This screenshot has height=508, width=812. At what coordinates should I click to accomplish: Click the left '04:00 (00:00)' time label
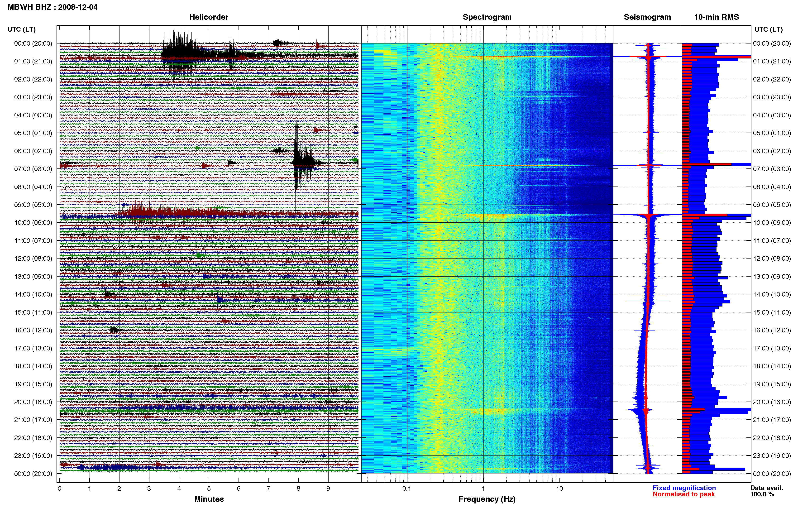[x=33, y=115]
